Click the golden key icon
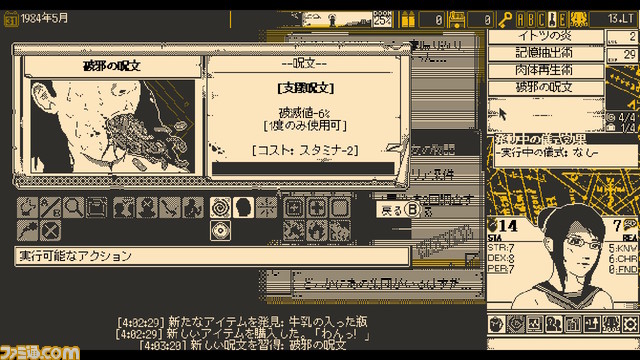Image resolution: width=640 pixels, height=360 pixels. tap(505, 19)
